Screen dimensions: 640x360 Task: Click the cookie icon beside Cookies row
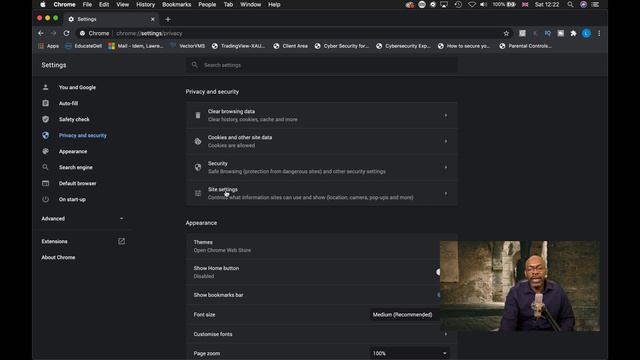tap(198, 141)
